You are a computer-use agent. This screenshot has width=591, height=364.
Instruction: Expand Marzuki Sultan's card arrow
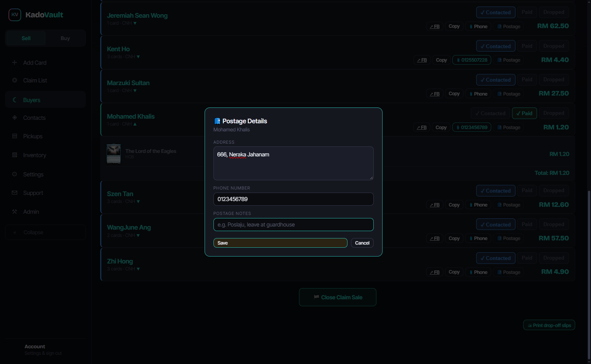(135, 91)
